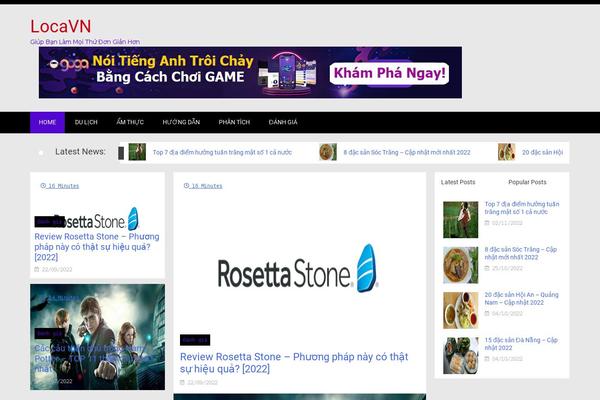Go to the HOME menu item
600x400 pixels.
click(x=47, y=122)
